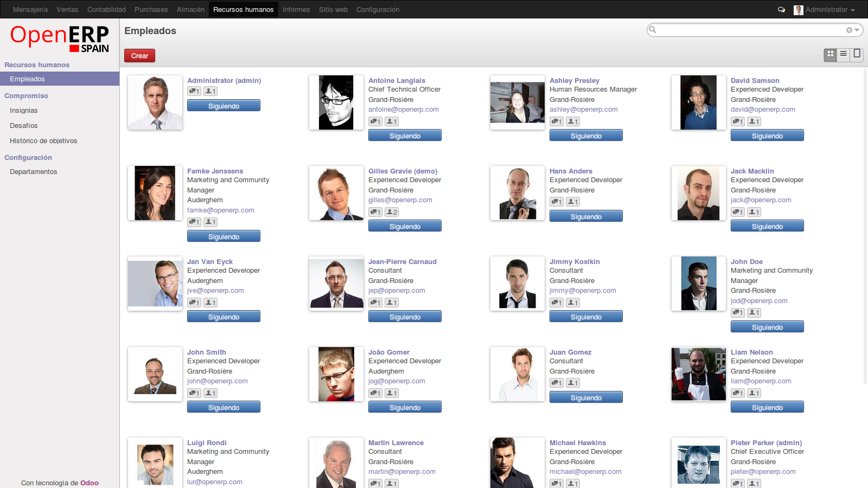
Task: Toggle Siguiendo follow button for Jack Macklin
Action: tap(767, 226)
